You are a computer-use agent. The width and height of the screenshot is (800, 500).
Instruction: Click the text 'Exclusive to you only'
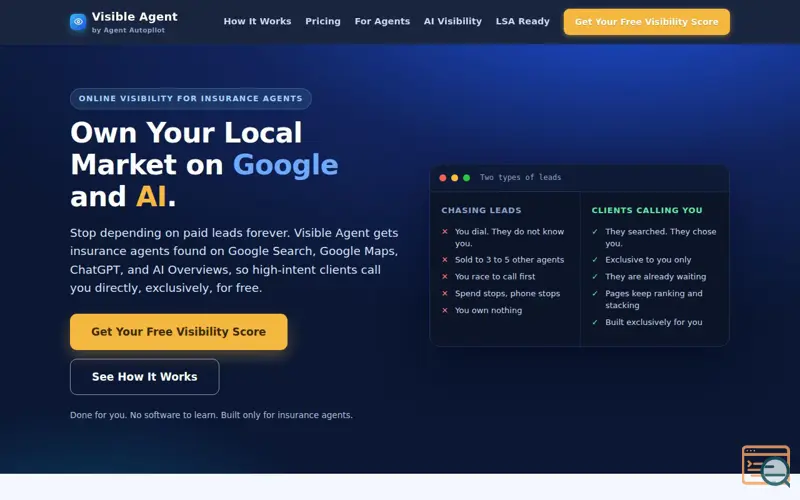[648, 260]
